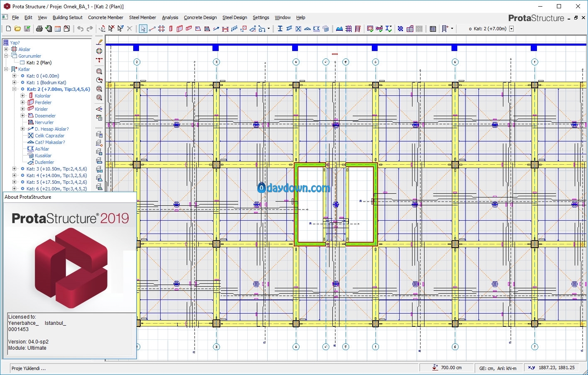The height and width of the screenshot is (375, 588).
Task: Click the checkered pattern toolbar icon
Action: 400,29
